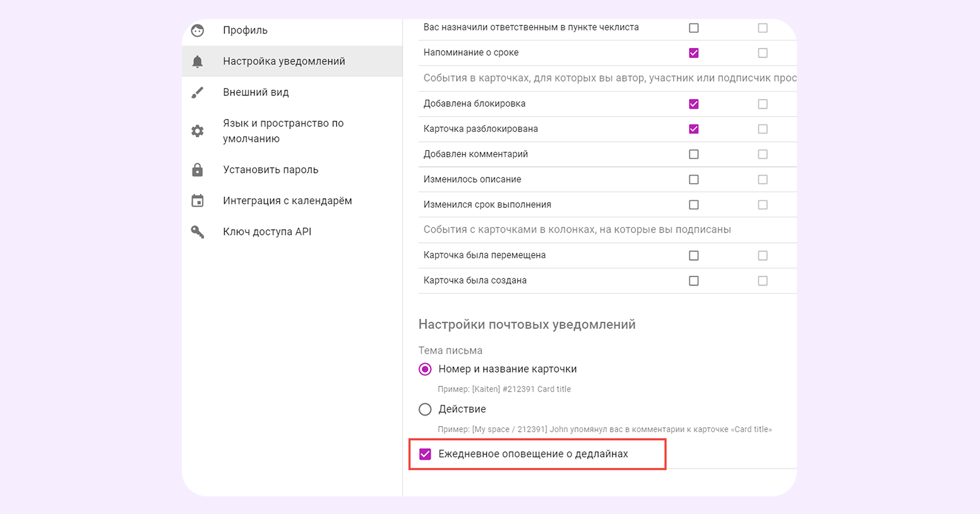Open Ключ доступа API section
Viewport: 980px width, 514px height.
pyautogui.click(x=267, y=232)
